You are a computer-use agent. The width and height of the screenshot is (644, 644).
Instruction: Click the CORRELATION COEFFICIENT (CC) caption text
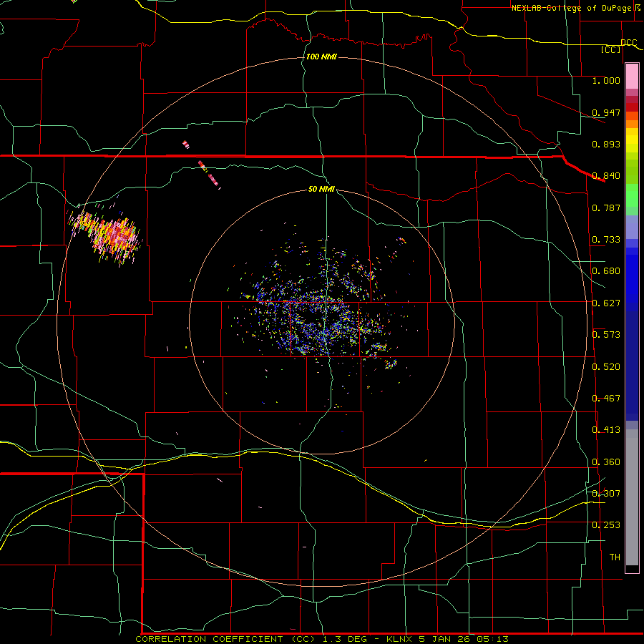(225, 639)
